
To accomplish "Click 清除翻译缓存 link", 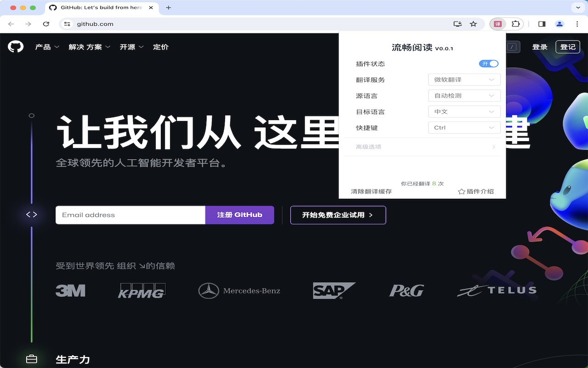I will pos(371,191).
